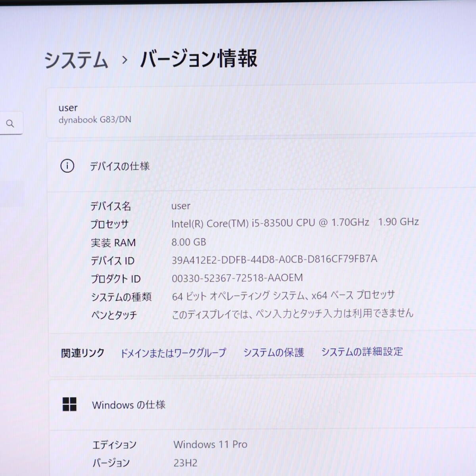Image resolution: width=476 pixels, height=476 pixels.
Task: Select the ペンとタッチ value text
Action: (293, 314)
